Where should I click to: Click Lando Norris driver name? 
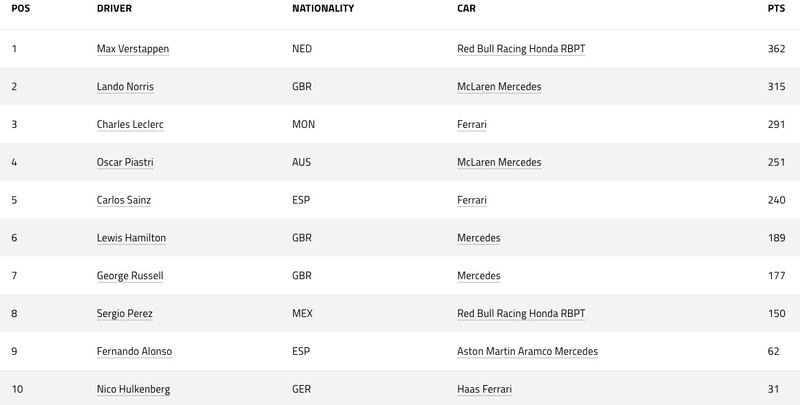point(125,87)
